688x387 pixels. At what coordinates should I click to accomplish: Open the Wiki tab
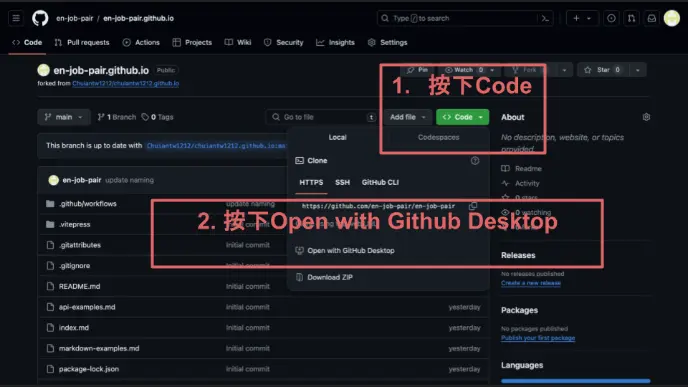[238, 43]
